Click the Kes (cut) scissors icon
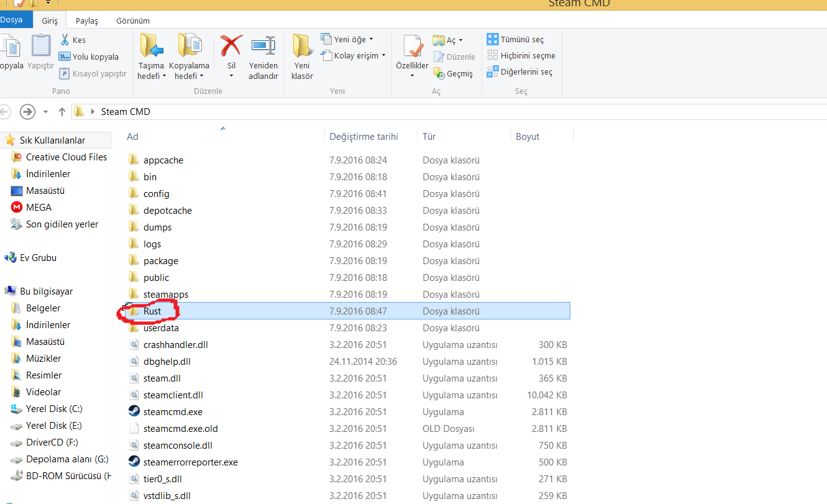The image size is (827, 504). point(65,40)
